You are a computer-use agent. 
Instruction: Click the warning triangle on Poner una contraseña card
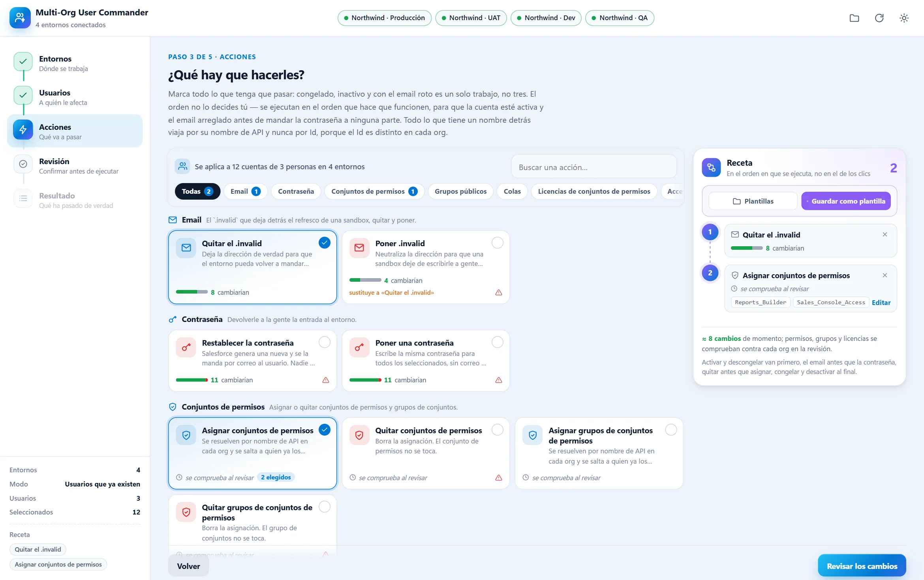[499, 380]
